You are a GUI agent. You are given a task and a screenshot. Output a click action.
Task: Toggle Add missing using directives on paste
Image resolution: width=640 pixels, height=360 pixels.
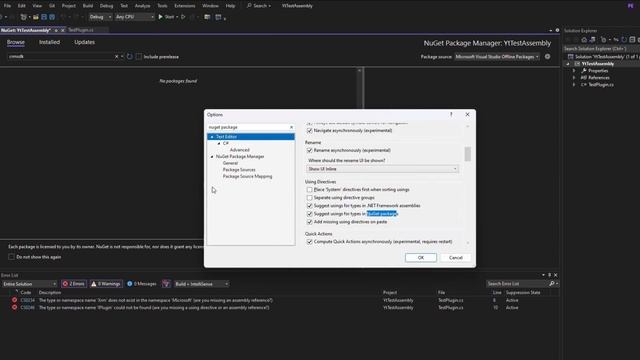point(309,222)
